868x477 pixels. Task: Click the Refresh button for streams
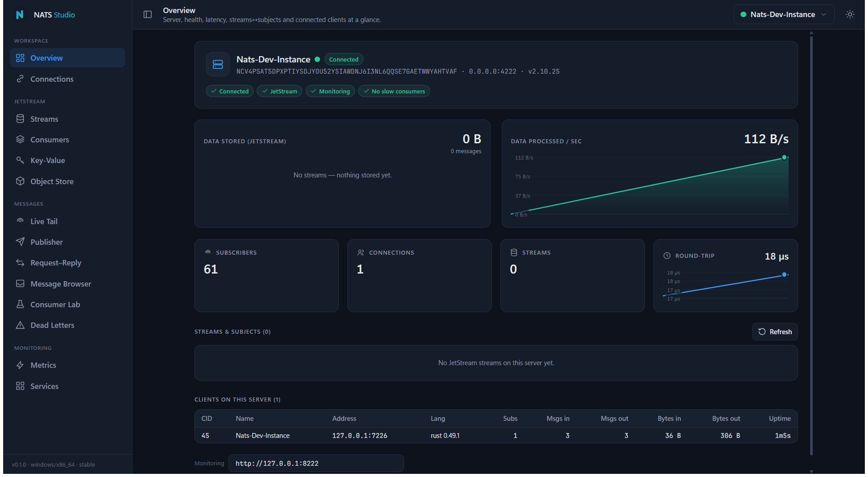point(775,332)
